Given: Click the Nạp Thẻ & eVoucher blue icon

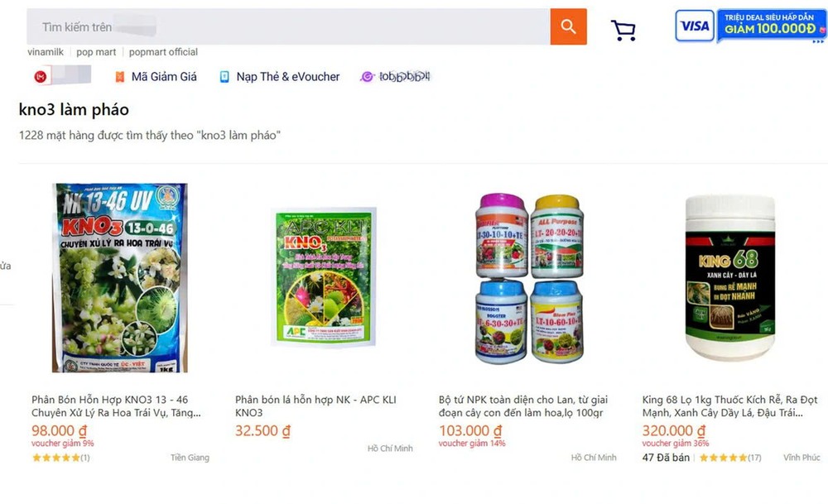Looking at the screenshot, I should point(224,76).
